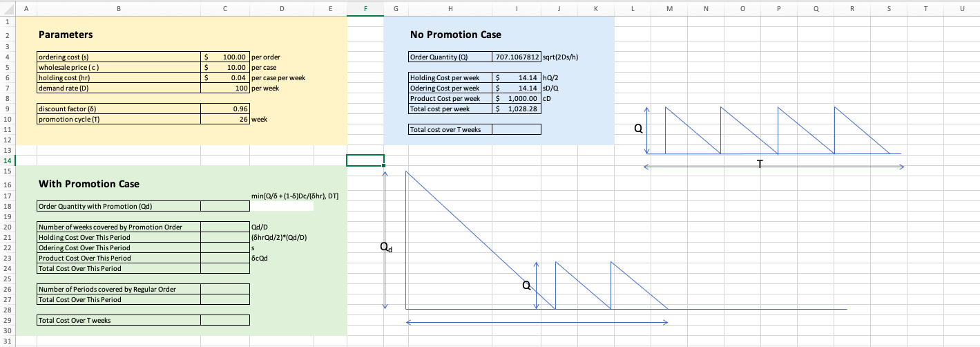The width and height of the screenshot is (980, 347).
Task: Click the 'δcQd' formula note
Action: click(260, 258)
